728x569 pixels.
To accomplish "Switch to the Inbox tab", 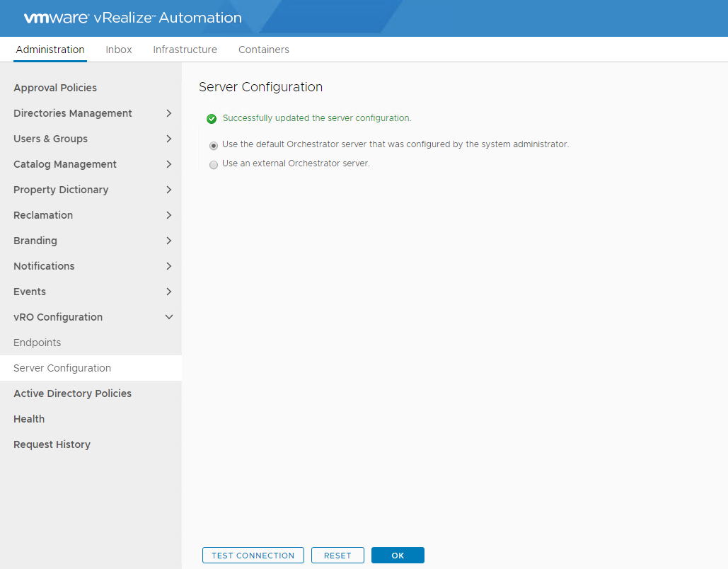I will click(119, 50).
